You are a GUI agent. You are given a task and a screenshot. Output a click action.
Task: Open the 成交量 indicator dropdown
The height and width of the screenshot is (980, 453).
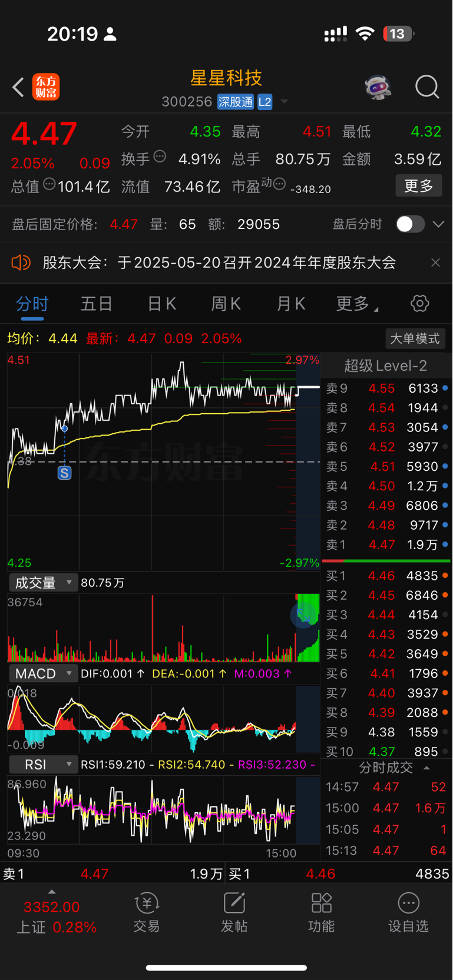point(44,583)
